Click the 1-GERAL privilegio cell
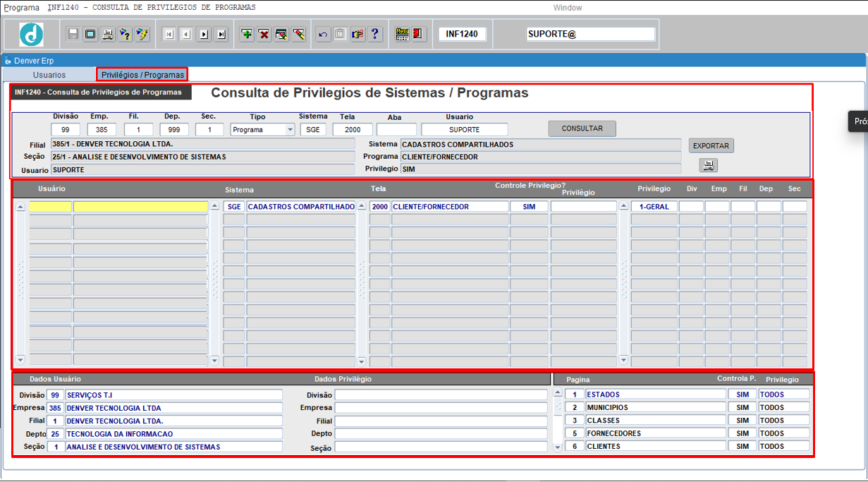 pyautogui.click(x=654, y=207)
